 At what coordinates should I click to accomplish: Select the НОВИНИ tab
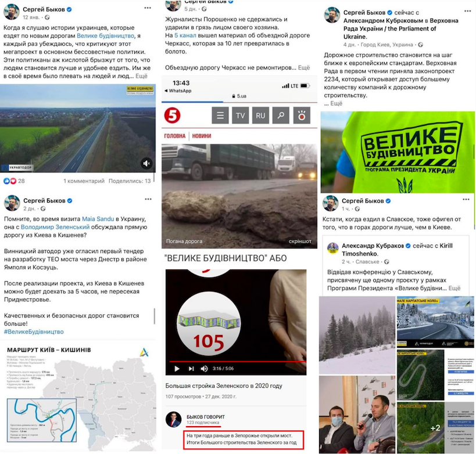pyautogui.click(x=202, y=136)
